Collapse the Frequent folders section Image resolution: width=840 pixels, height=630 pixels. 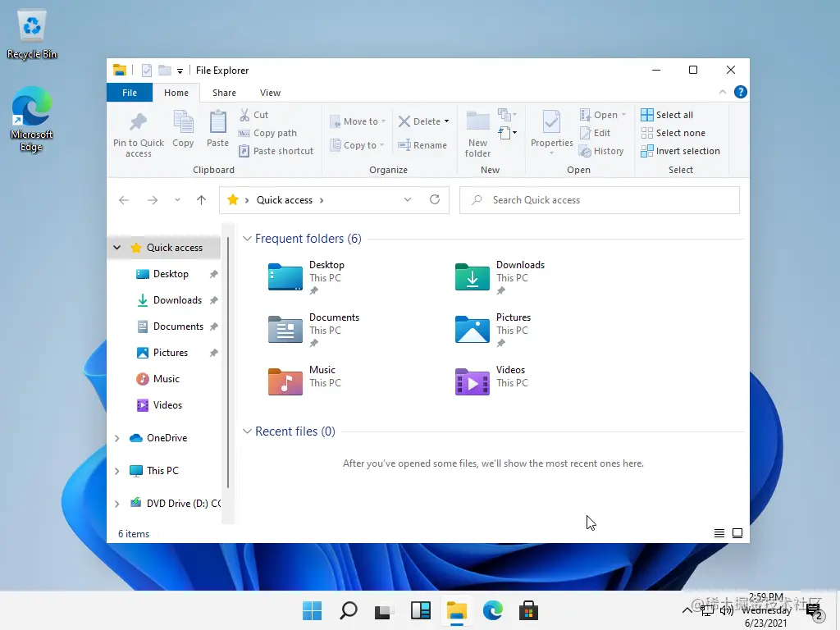pyautogui.click(x=247, y=239)
